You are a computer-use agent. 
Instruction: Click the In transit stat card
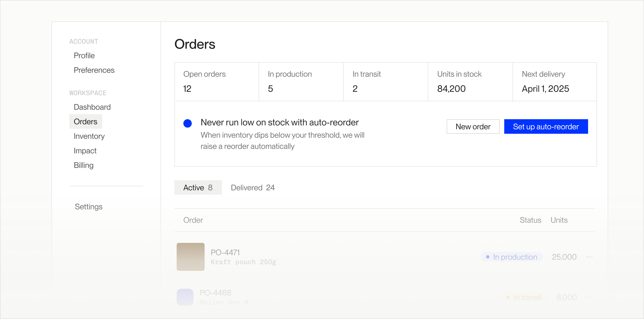tap(386, 82)
